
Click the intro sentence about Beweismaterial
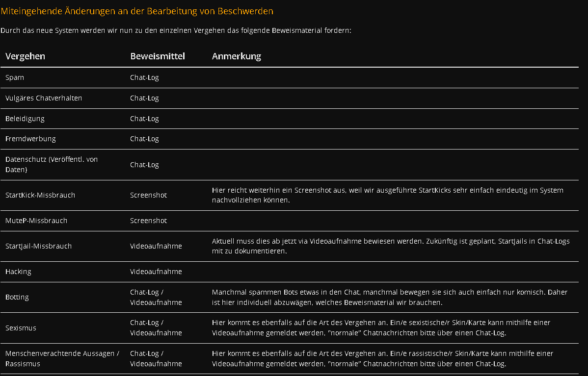[176, 30]
